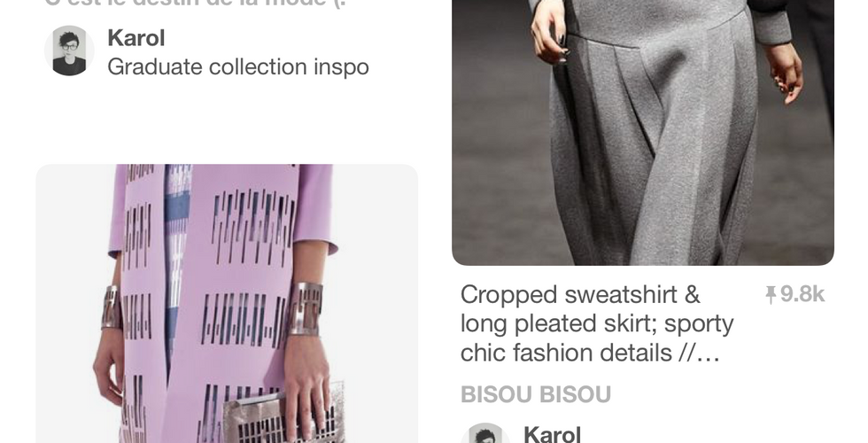
Task: Tap the silver cuff on the model's bent arm
Action: point(305,308)
